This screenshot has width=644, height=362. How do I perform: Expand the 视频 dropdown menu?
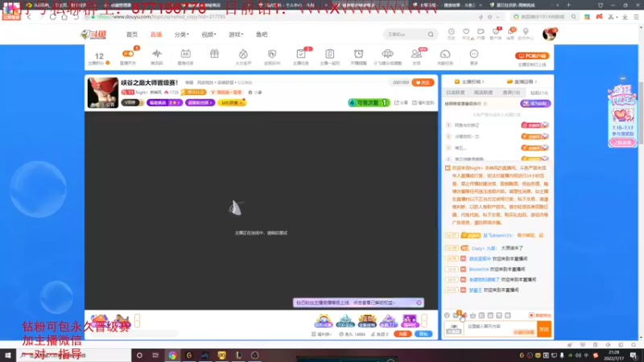208,35
